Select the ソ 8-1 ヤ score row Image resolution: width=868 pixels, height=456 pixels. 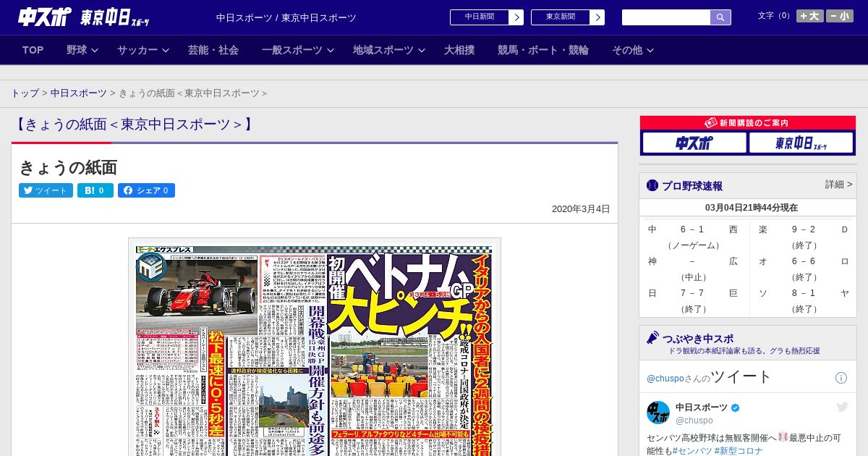point(804,293)
